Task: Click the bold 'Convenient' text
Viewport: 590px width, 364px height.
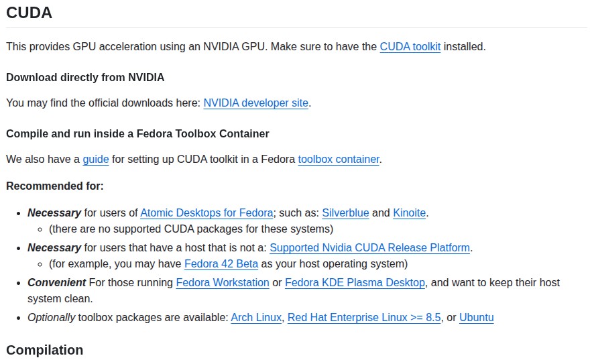Action: tap(56, 283)
